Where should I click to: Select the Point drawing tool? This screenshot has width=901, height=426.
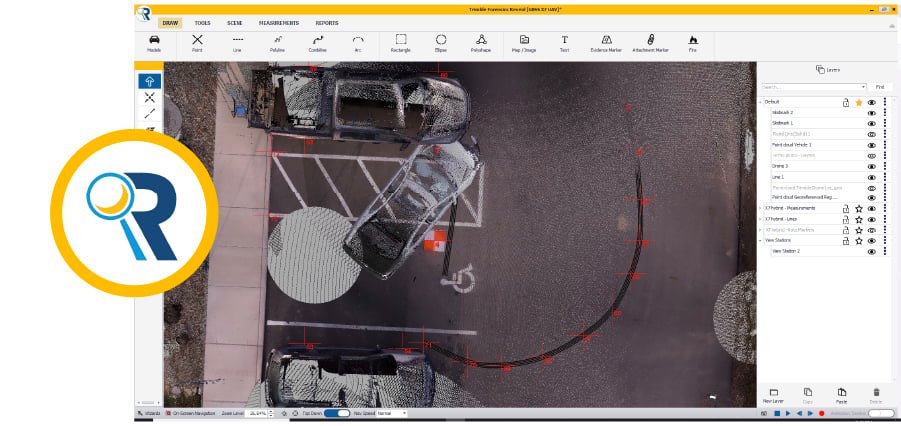pos(197,44)
